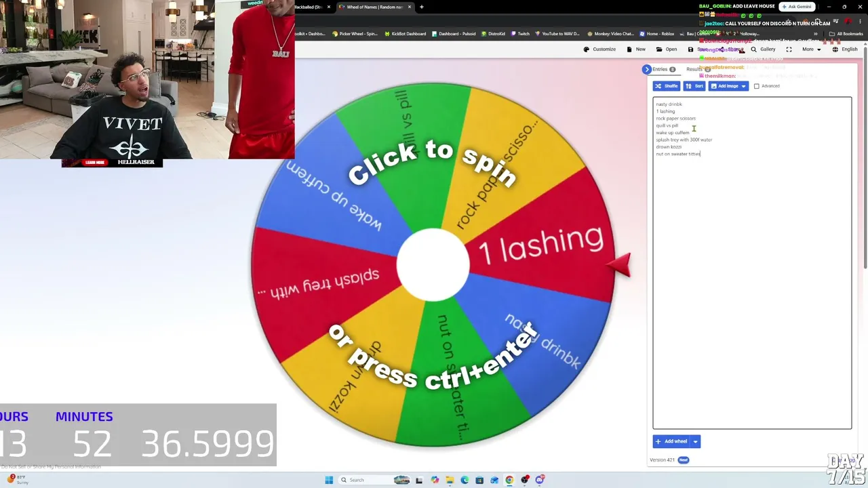Switch to the Entries tab
The width and height of the screenshot is (868, 488).
click(x=664, y=69)
